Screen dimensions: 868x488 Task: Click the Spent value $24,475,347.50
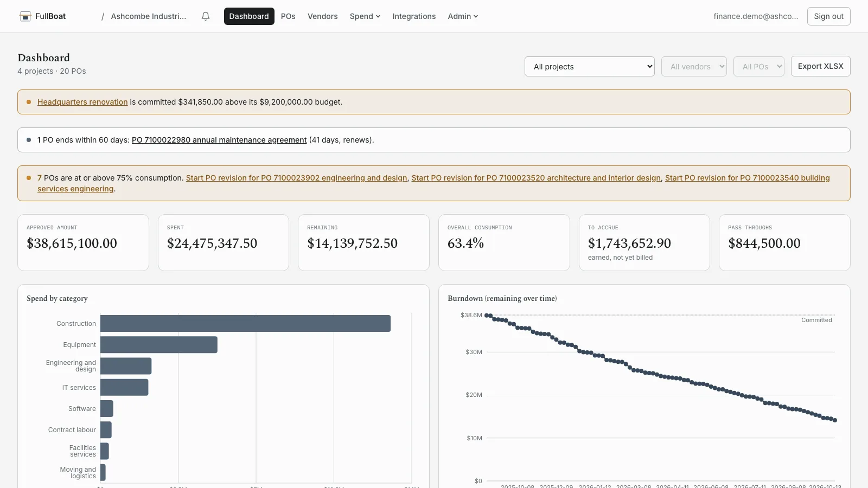point(212,243)
